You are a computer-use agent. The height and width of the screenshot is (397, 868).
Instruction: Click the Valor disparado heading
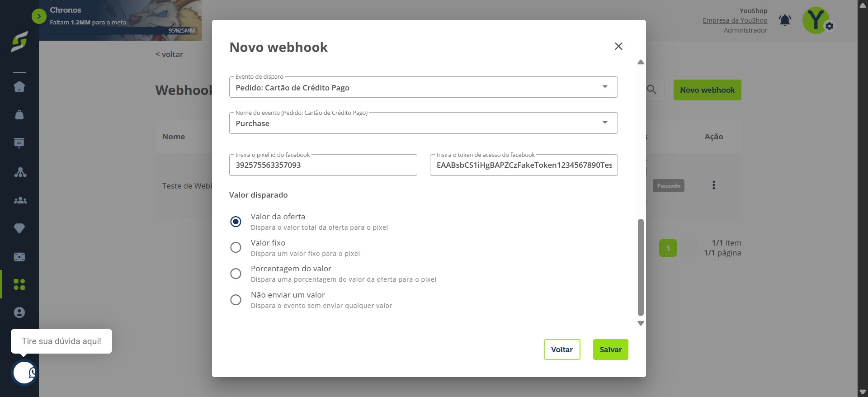(x=259, y=195)
